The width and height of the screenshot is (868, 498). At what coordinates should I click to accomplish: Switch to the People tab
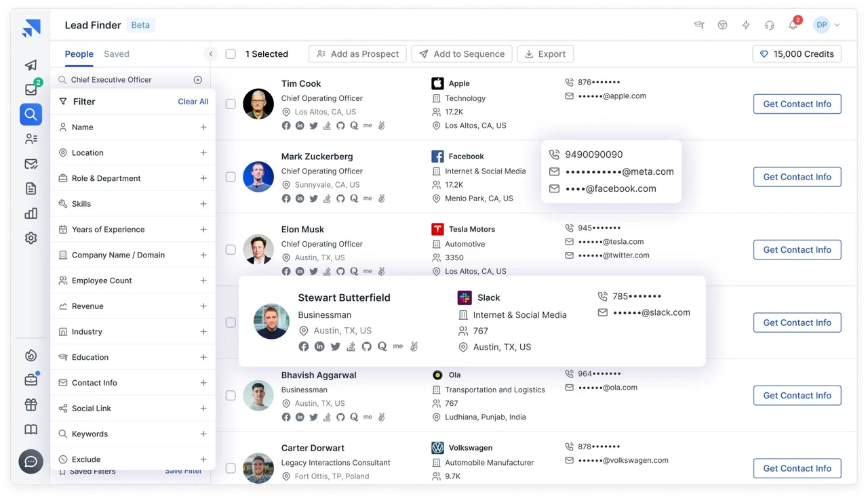79,54
